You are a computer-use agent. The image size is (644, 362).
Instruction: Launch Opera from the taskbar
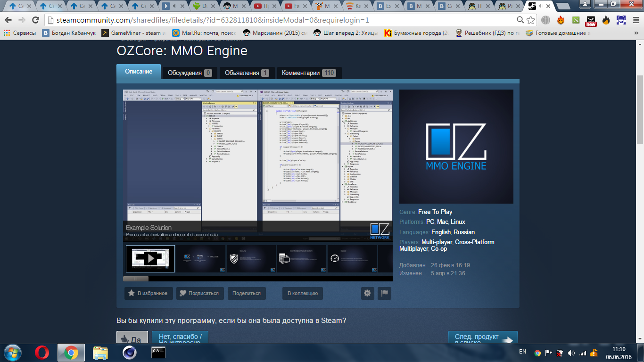pyautogui.click(x=42, y=352)
